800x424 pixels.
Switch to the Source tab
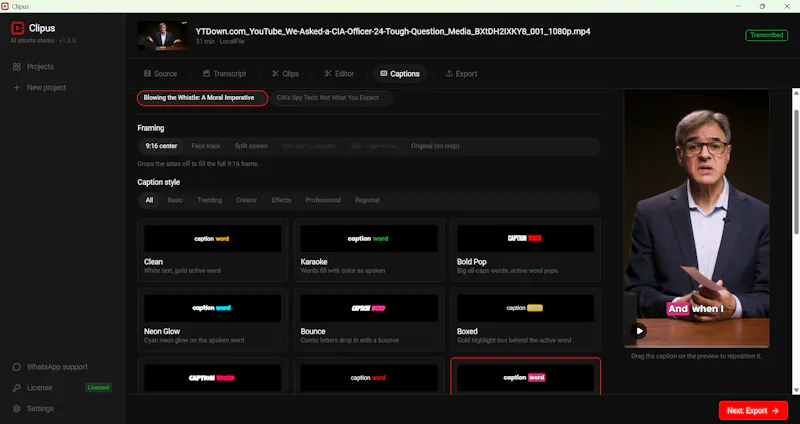coord(160,73)
